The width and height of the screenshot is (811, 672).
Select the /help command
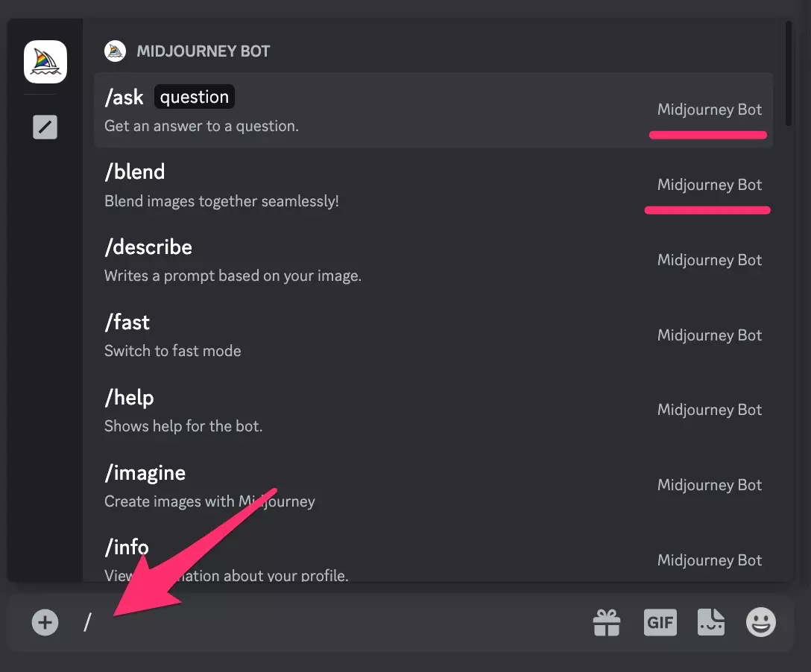[433, 411]
